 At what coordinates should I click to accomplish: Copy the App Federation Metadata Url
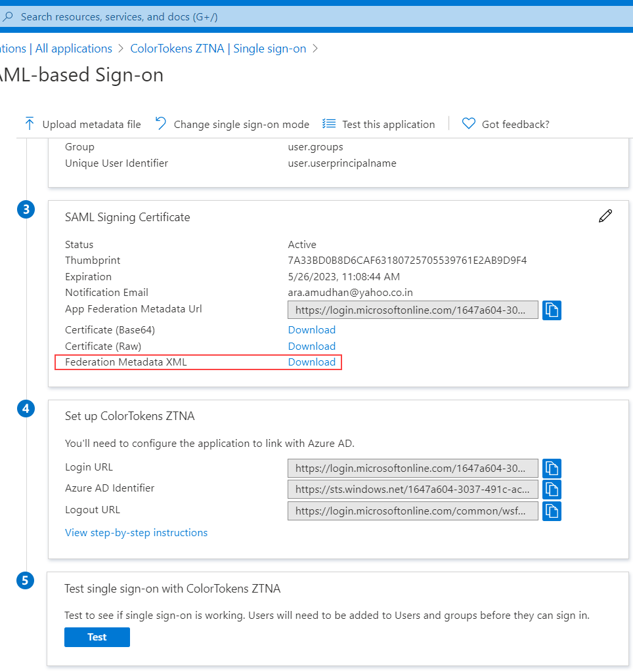click(552, 310)
